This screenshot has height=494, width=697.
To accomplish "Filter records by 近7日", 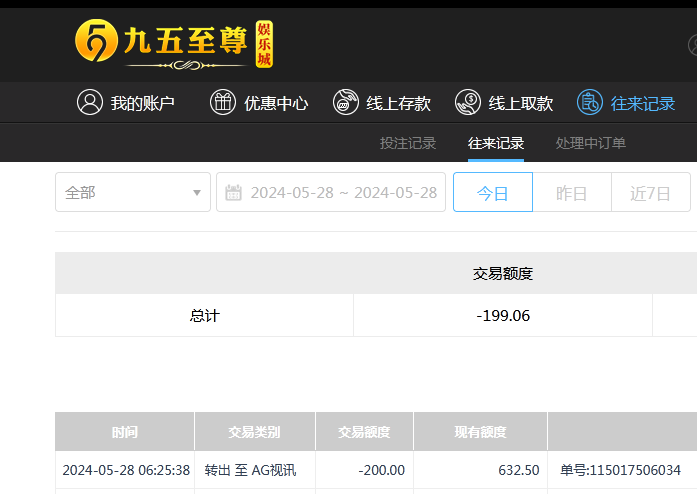I will (651, 192).
